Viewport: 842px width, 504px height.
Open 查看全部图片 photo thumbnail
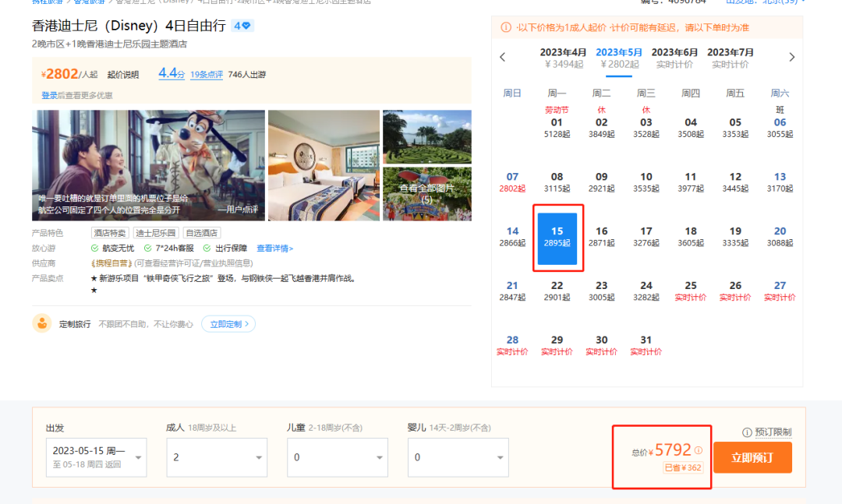click(426, 194)
